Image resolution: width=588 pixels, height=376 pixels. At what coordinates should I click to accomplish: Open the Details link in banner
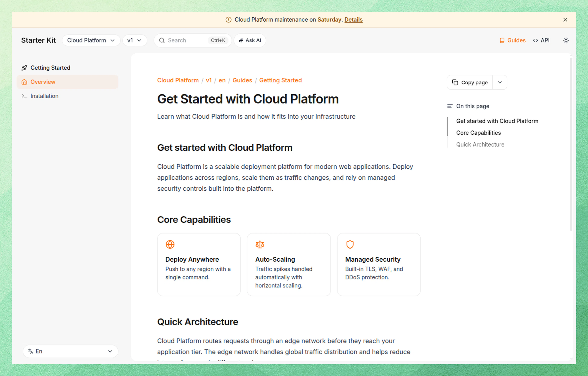[x=353, y=20]
